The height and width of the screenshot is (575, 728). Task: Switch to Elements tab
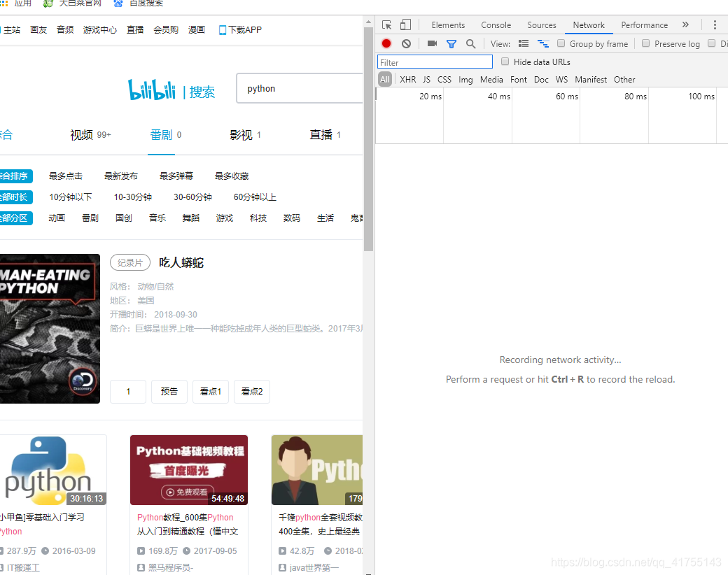[448, 25]
